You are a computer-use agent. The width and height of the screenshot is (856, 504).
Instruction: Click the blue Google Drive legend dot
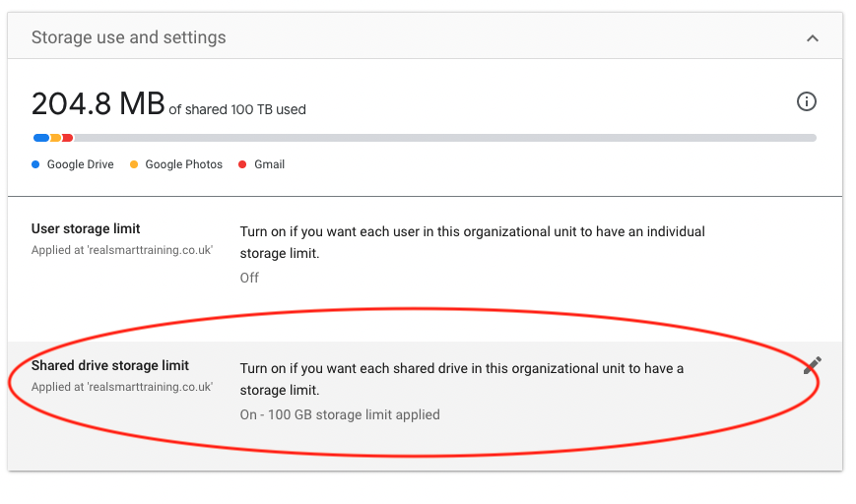click(36, 164)
